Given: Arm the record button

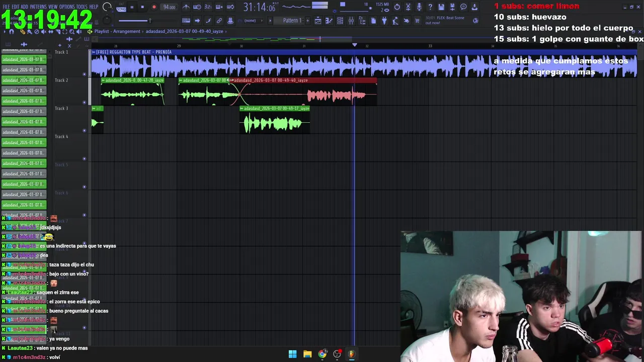Looking at the screenshot, I should click(x=154, y=7).
